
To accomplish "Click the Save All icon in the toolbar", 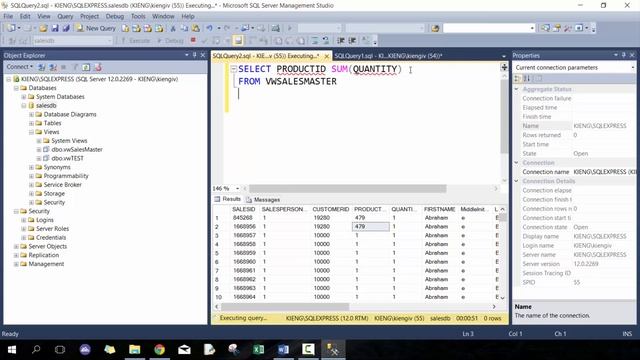I will click(x=66, y=28).
